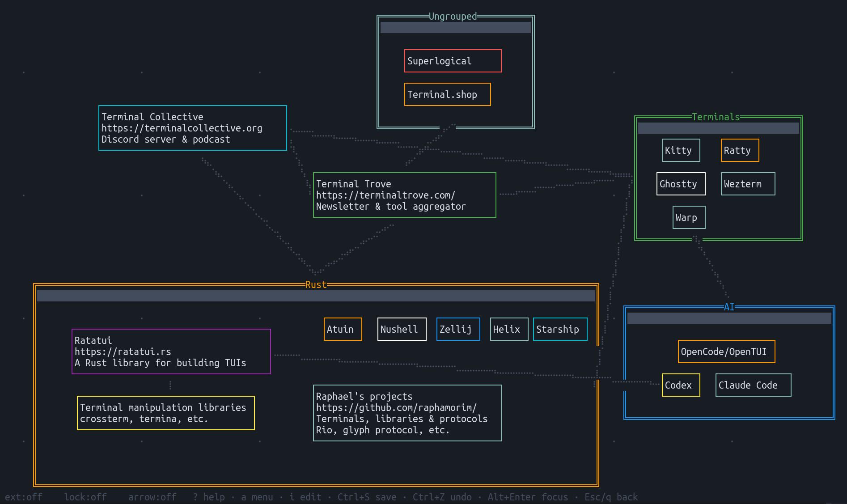This screenshot has width=847, height=504.
Task: Click the AI group header bar
Action: [x=729, y=318]
